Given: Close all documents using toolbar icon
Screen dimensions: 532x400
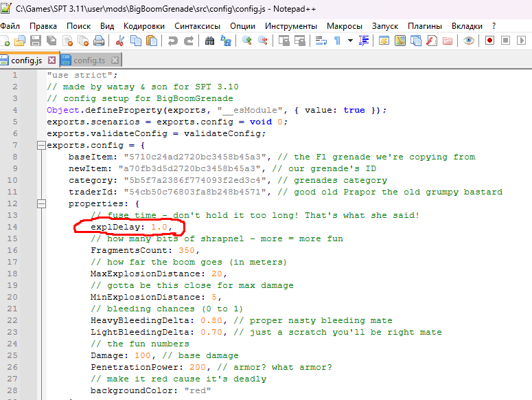Looking at the screenshot, I should pyautogui.click(x=83, y=41).
